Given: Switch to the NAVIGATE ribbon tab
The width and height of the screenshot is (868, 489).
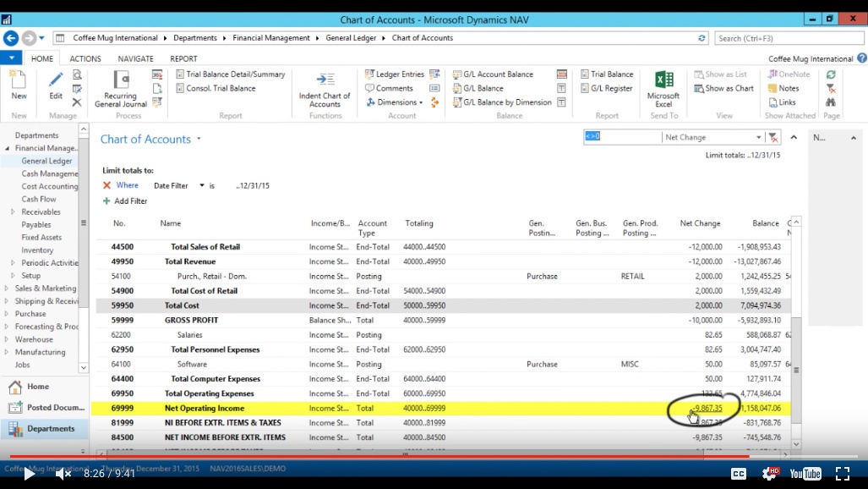Looking at the screenshot, I should 135,58.
